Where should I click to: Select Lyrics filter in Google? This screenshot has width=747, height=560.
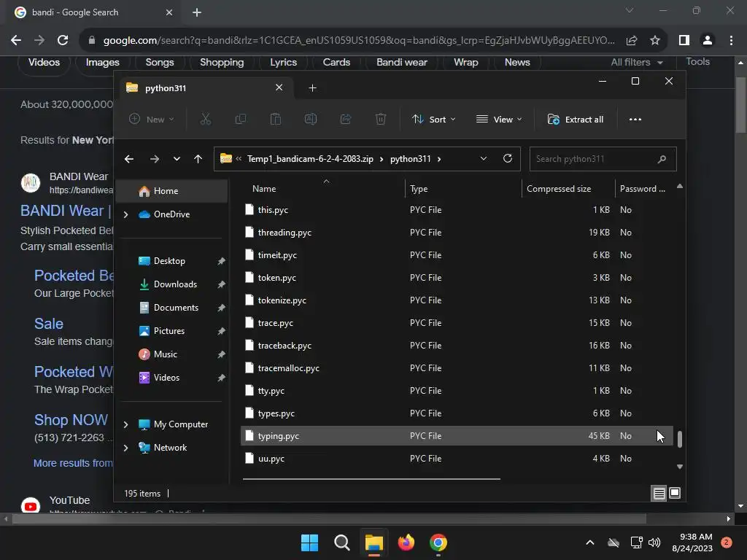[283, 63]
